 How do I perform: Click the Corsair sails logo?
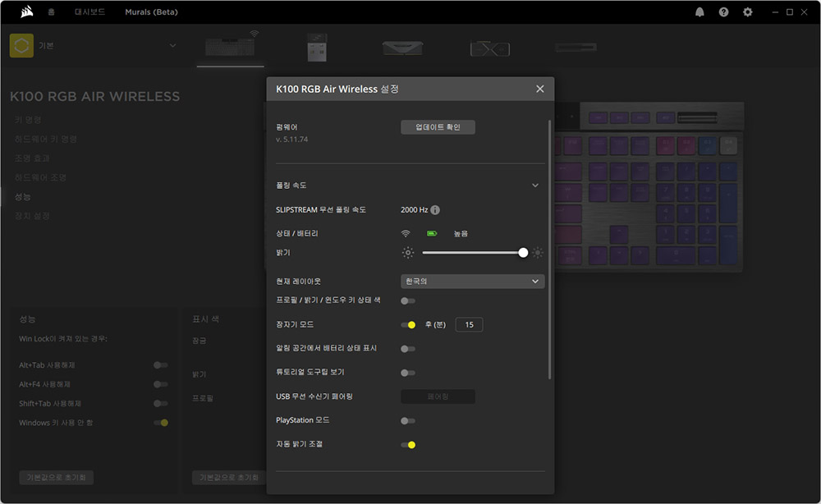(x=27, y=11)
